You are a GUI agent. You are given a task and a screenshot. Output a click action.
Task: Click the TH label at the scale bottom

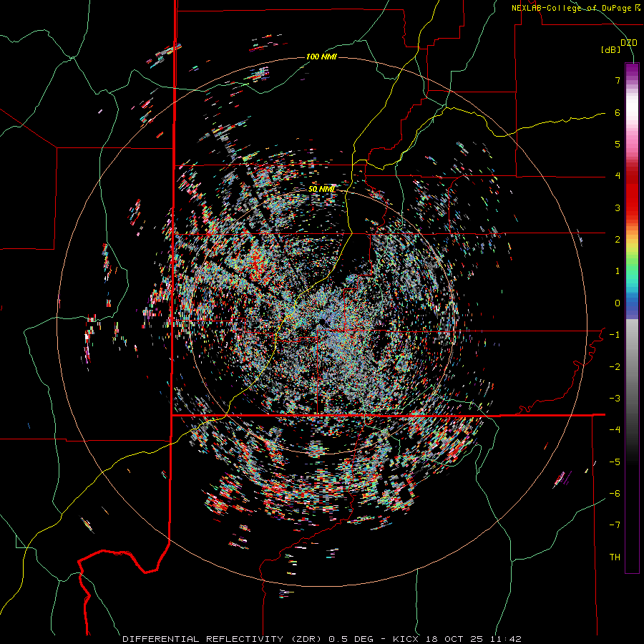click(x=615, y=557)
